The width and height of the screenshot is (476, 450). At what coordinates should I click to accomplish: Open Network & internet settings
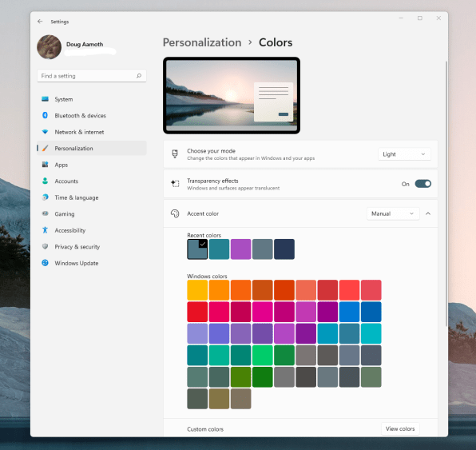[x=92, y=132]
